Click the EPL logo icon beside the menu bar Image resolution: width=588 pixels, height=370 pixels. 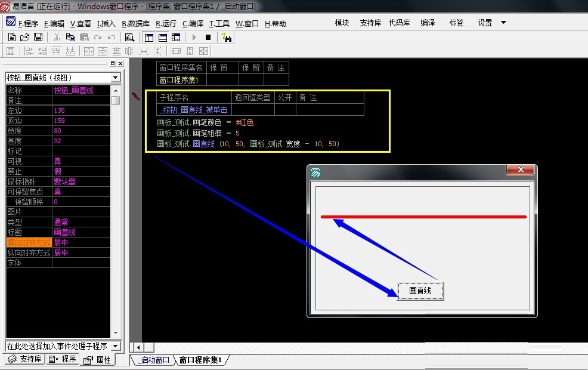click(x=11, y=21)
